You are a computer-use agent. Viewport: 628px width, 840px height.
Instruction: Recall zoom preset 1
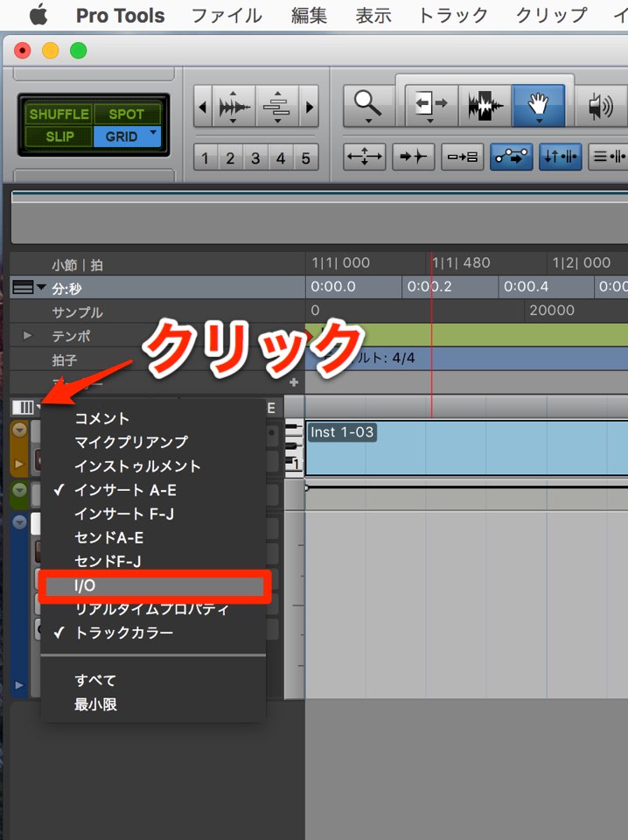point(205,158)
